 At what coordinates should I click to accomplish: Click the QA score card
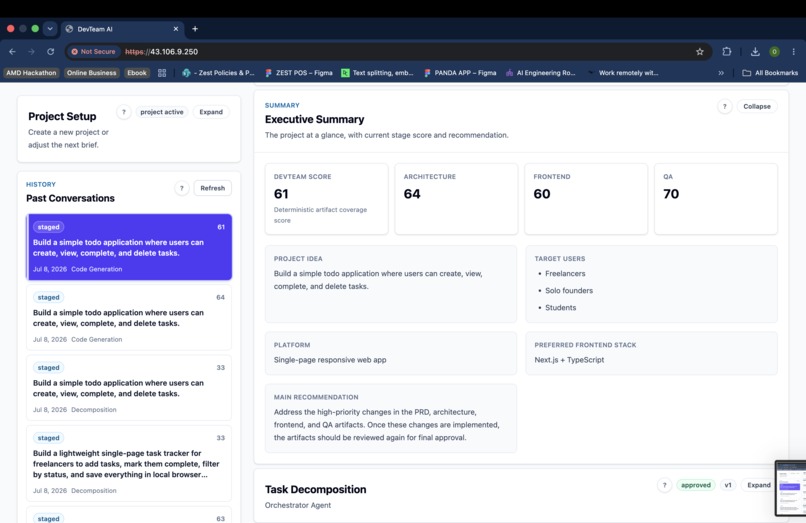pos(716,199)
